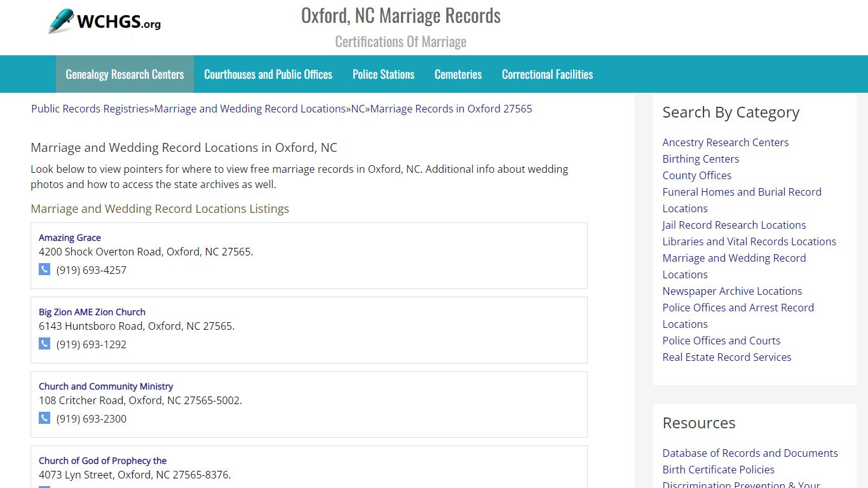
Task: Click the Oxford, NC Marriage Records title
Action: point(401,15)
